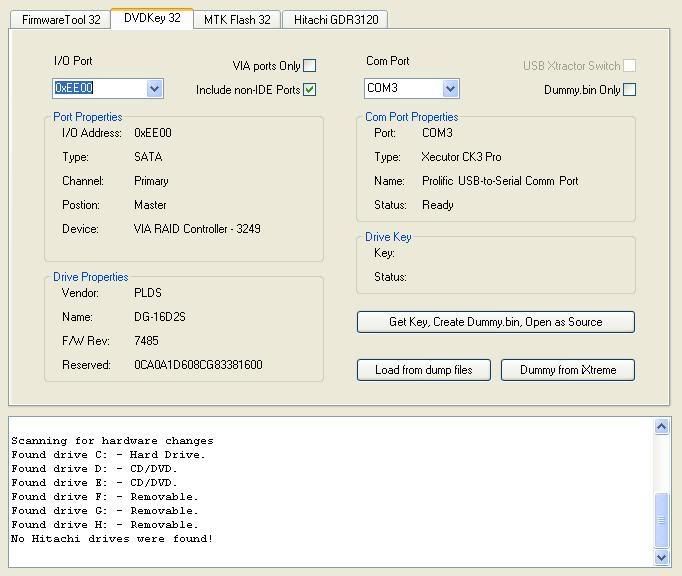Click log line Found drive E: CD/DVD
Viewport: 682px width, 576px height.
(94, 482)
